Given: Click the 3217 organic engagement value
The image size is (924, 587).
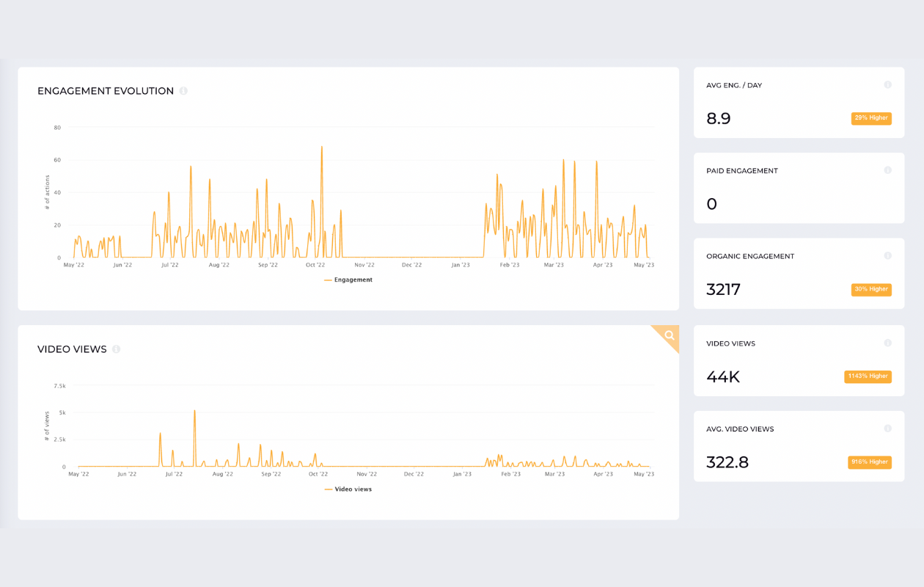Looking at the screenshot, I should coord(724,290).
